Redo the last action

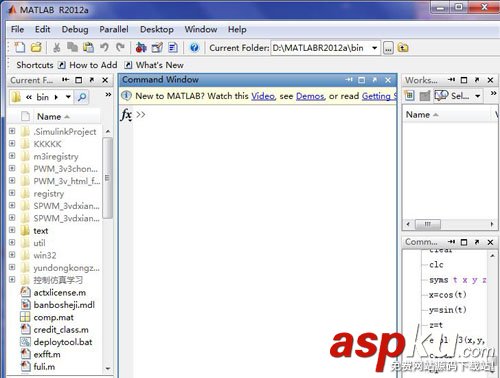coord(120,48)
